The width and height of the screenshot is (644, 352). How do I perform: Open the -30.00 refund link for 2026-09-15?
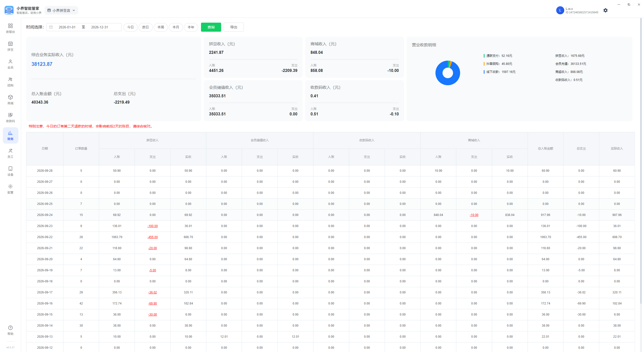coord(152,315)
